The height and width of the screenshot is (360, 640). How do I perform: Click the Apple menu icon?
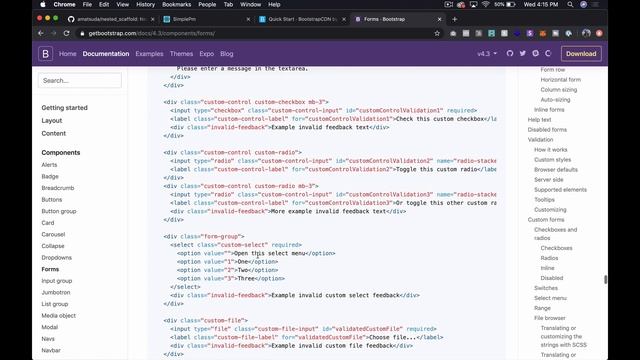pos(43,4)
